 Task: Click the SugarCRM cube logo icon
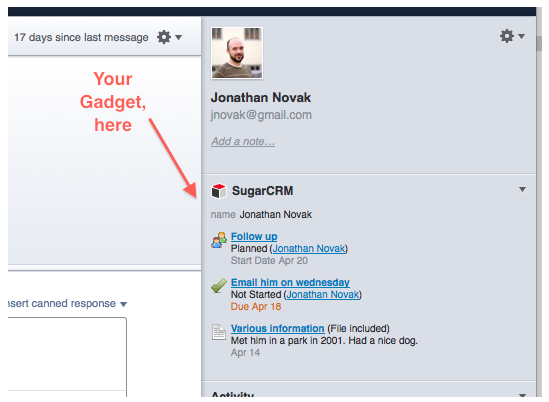click(219, 191)
